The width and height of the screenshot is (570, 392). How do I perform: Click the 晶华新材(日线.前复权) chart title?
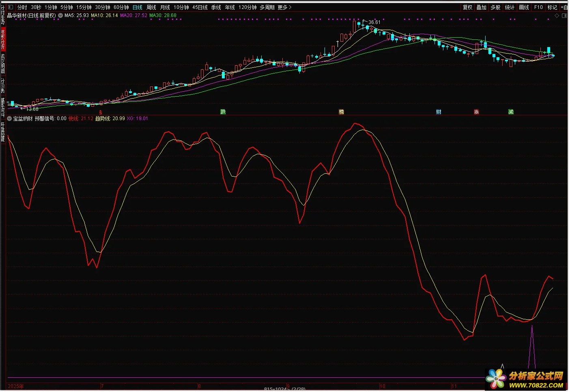31,15
